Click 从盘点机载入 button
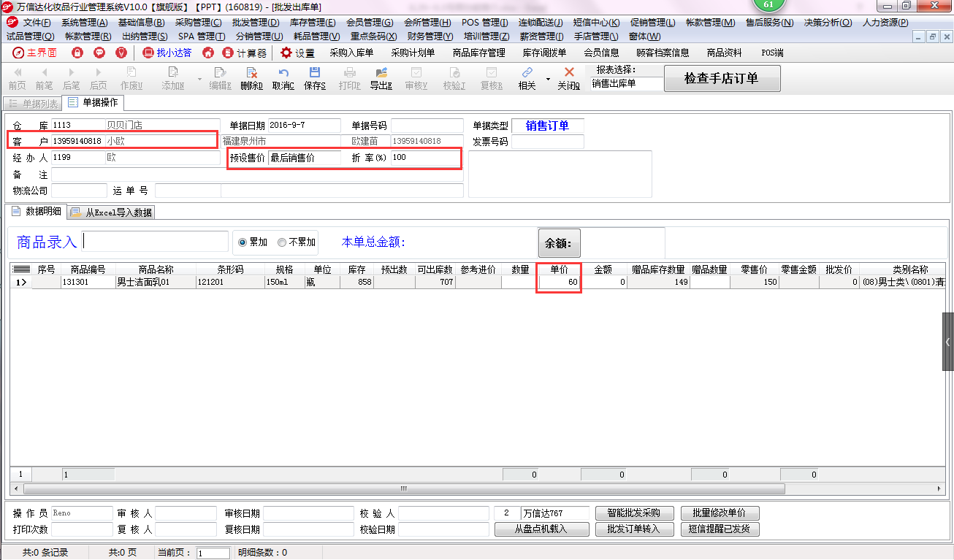Image resolution: width=954 pixels, height=560 pixels. pyautogui.click(x=541, y=529)
